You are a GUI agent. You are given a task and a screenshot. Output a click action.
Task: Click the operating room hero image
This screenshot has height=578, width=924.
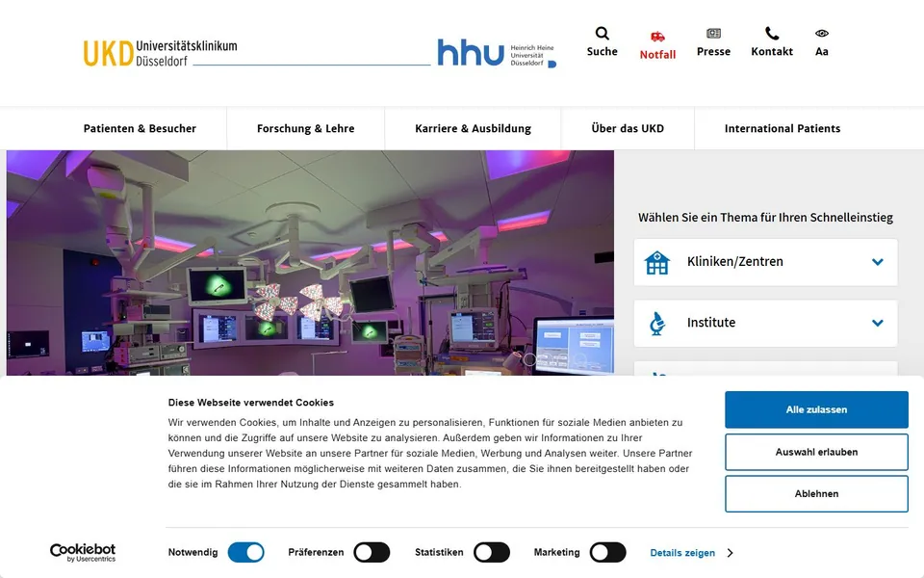(x=310, y=262)
